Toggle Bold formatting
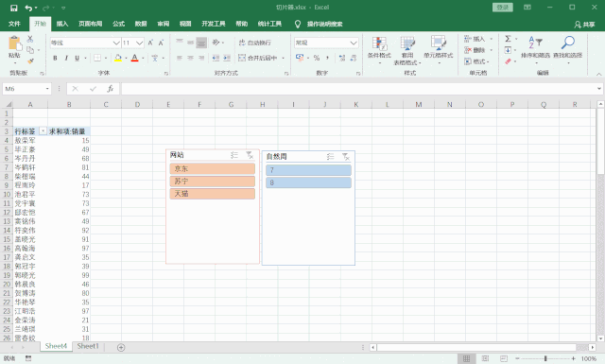 55,58
